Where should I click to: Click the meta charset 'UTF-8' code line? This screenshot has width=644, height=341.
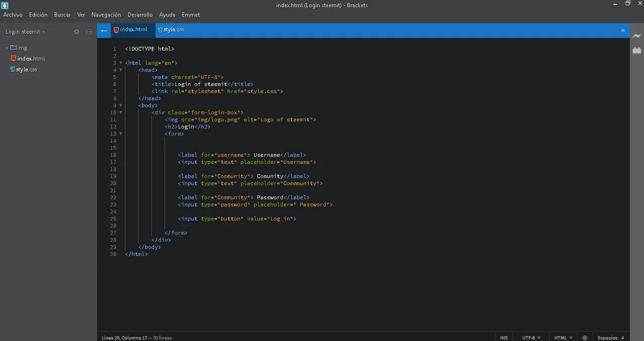[188, 77]
